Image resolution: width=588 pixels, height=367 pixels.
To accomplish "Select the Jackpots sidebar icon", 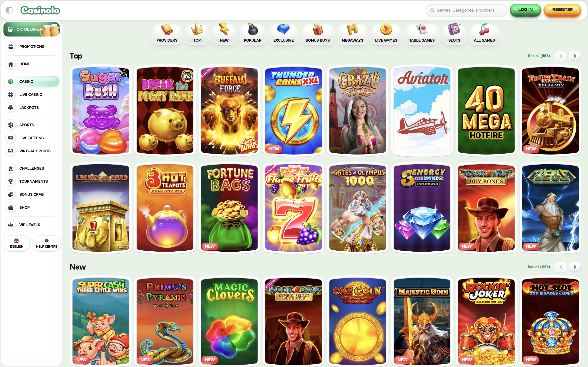I will (10, 107).
